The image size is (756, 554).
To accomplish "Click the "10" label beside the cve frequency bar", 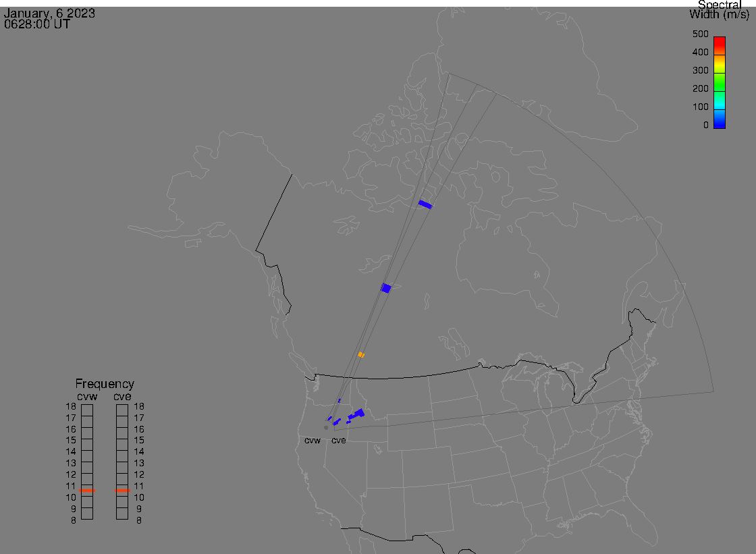I will pos(139,497).
